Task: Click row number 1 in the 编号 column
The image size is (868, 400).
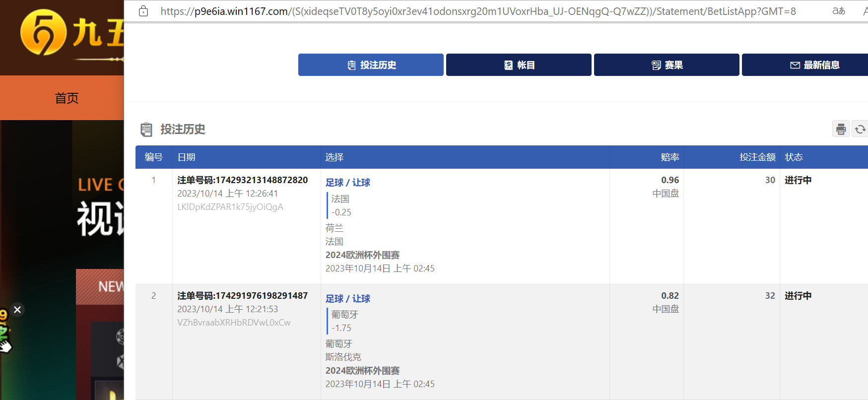Action: click(154, 180)
